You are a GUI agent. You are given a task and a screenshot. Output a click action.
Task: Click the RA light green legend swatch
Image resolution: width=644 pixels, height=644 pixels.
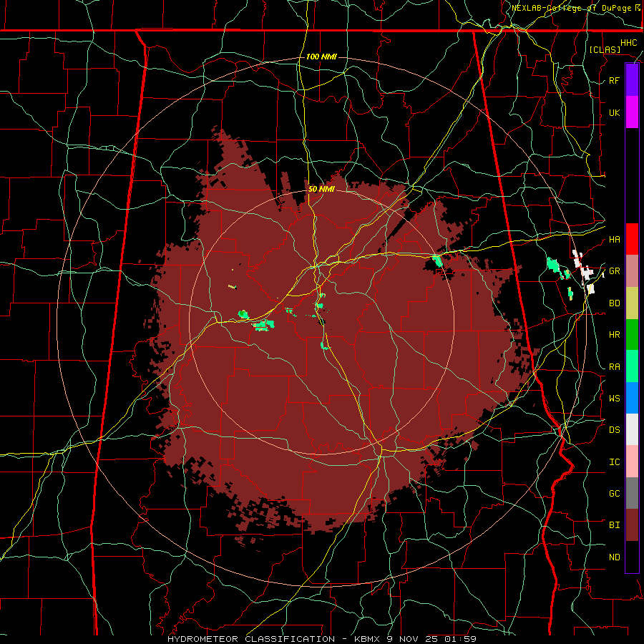[632, 366]
